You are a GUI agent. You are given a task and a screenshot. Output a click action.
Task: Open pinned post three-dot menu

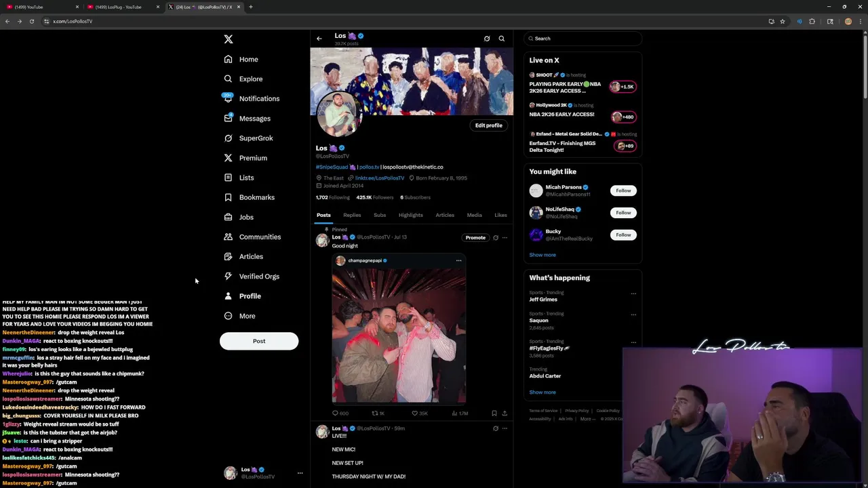point(505,238)
